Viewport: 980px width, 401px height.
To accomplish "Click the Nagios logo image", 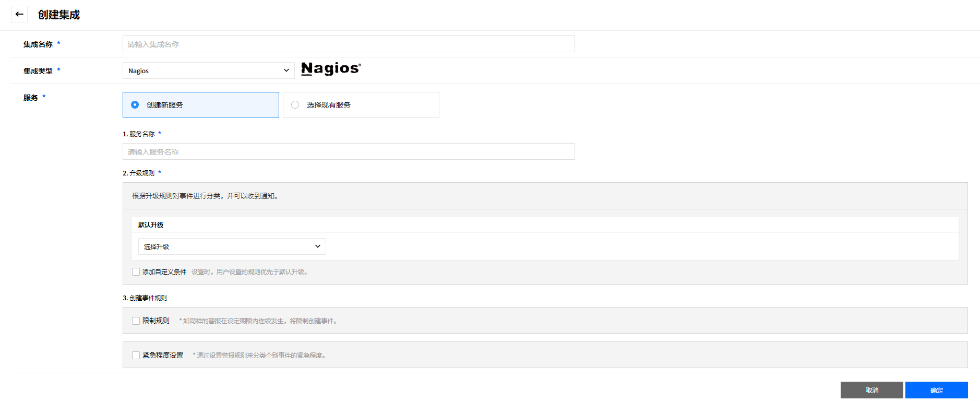I will (331, 69).
